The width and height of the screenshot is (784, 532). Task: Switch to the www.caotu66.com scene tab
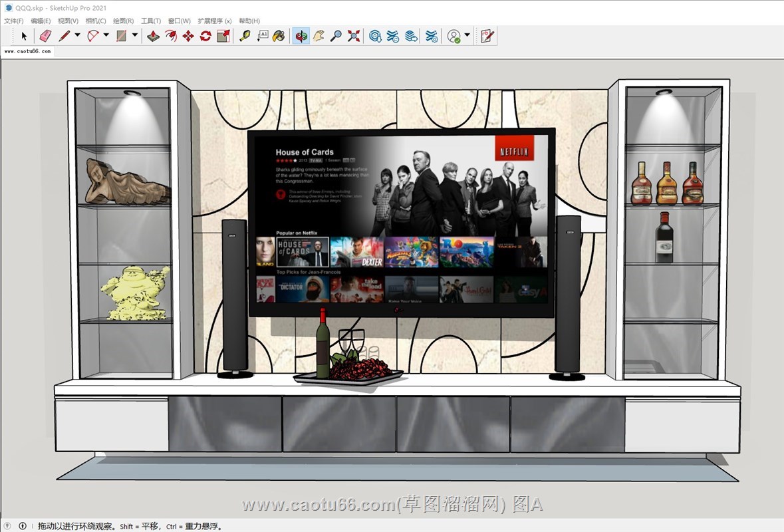(x=27, y=51)
